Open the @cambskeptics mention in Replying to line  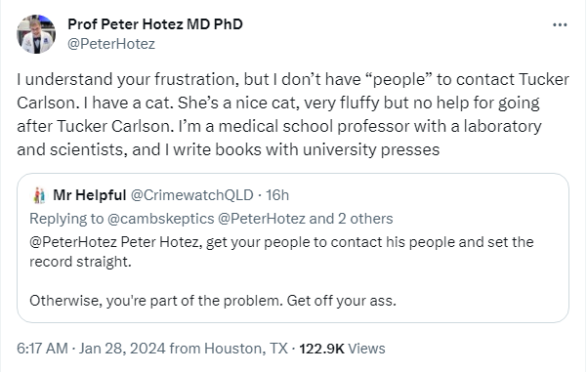tap(161, 219)
